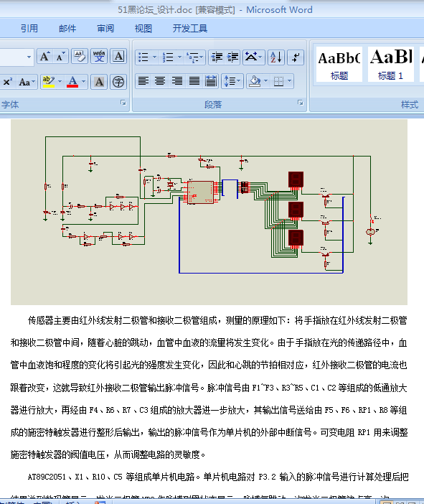Apply red font color
Image resolution: width=424 pixels, height=504 pixels.
tap(72, 82)
